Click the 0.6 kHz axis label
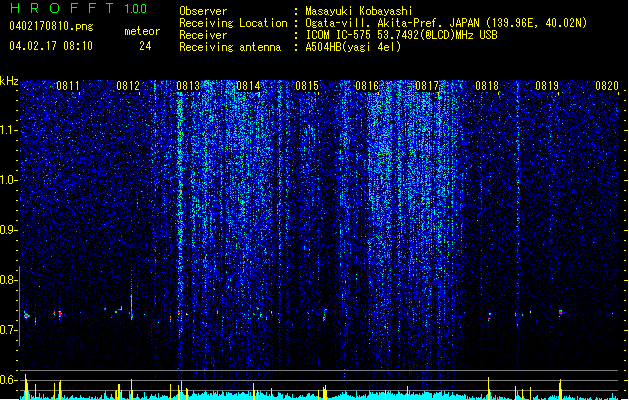Screen dimensions: 629x400 8,380
